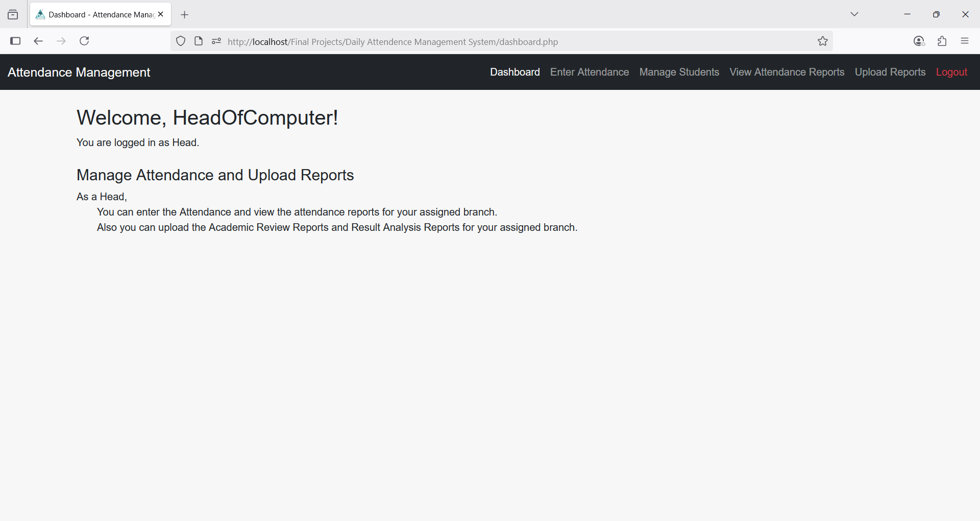This screenshot has width=980, height=521.
Task: Open the sidebar toggle icon
Action: (15, 41)
